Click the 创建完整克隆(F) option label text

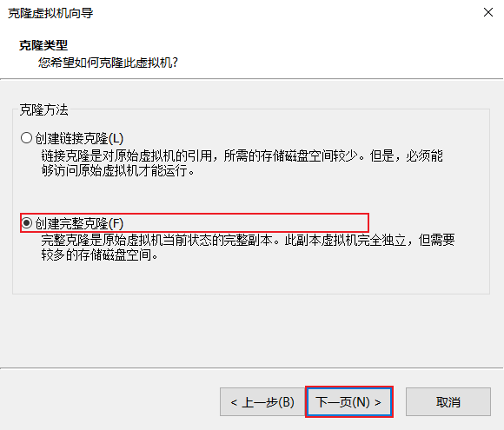coord(79,223)
